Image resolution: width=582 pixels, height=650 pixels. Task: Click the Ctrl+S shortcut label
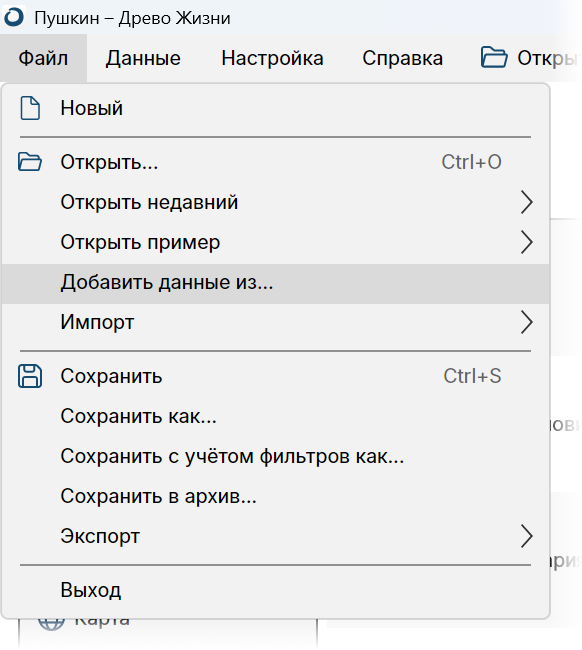(x=472, y=376)
